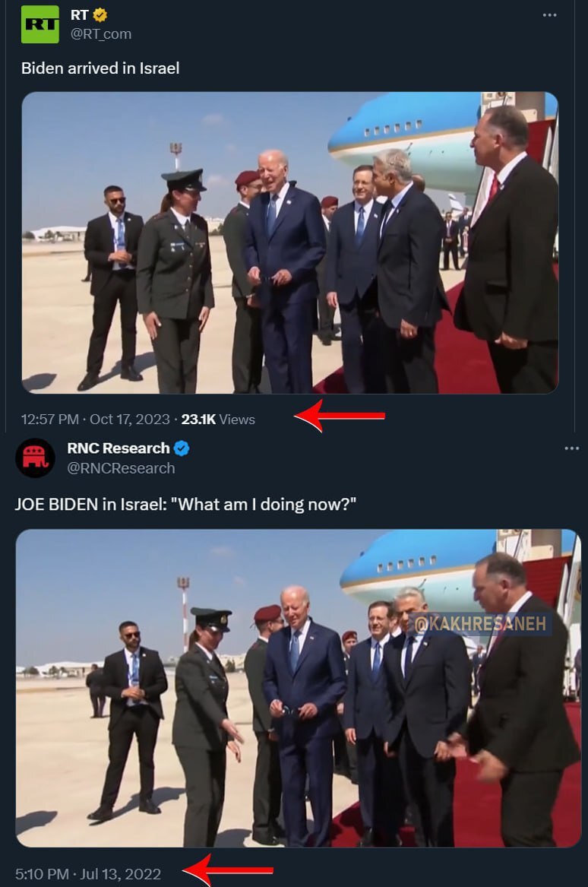Click the green RT profile avatar
Screen dimensions: 588x887
[40, 24]
